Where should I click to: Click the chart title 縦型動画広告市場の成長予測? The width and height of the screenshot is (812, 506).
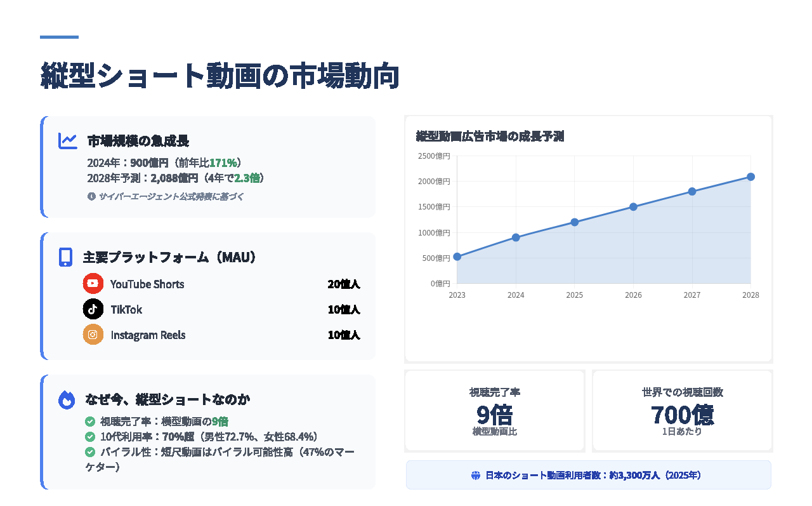[x=490, y=136]
